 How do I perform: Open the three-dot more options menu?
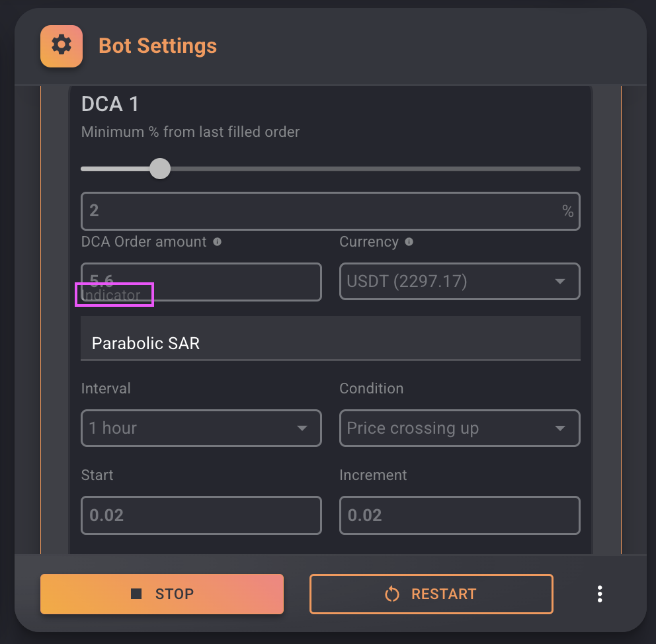click(600, 594)
